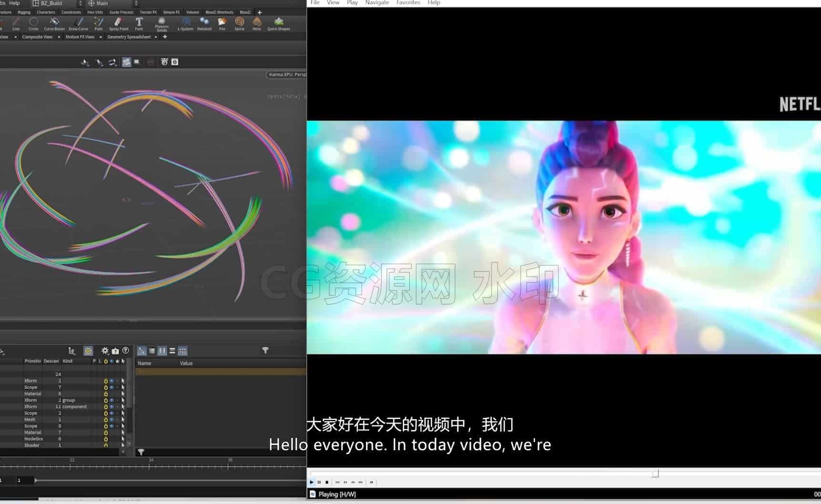The height and width of the screenshot is (504, 821).
Task: Pick the Path shelf tool
Action: point(98,23)
